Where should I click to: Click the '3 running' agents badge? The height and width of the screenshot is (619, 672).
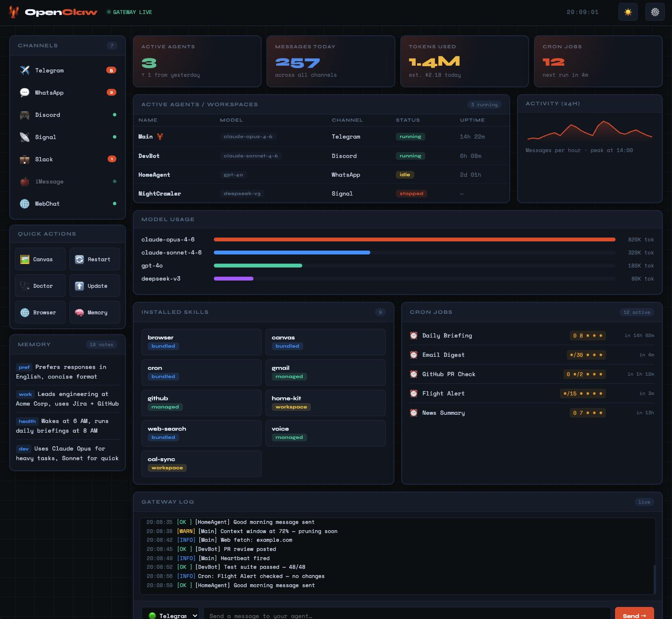484,105
